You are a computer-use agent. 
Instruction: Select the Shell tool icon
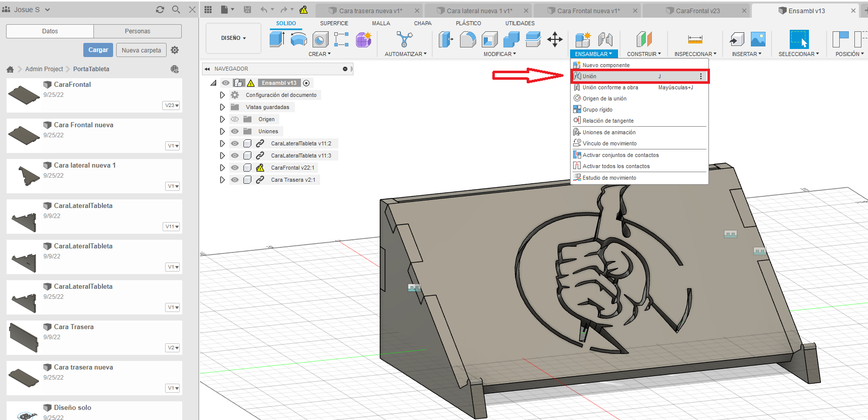coord(490,39)
